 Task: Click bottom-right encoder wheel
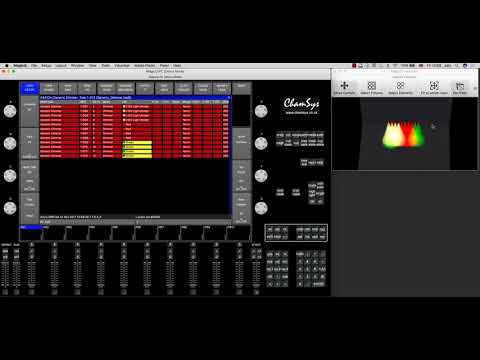coord(261,208)
